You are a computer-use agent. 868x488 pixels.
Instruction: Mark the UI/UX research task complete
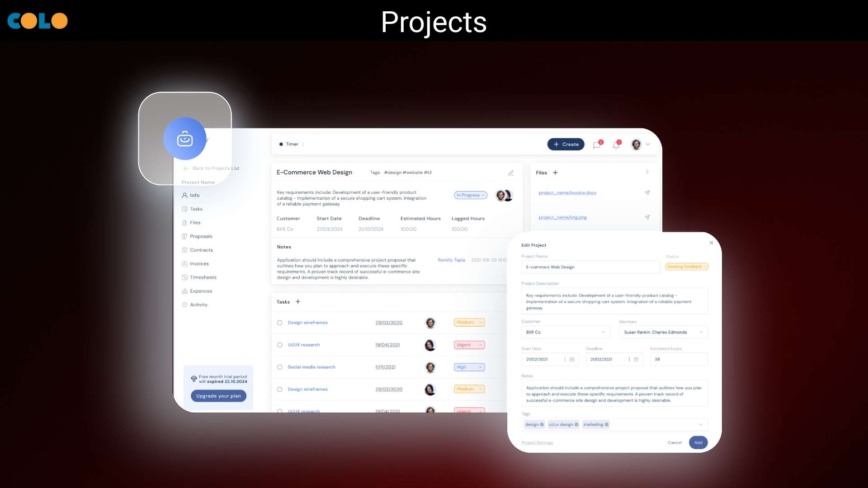pyautogui.click(x=280, y=344)
